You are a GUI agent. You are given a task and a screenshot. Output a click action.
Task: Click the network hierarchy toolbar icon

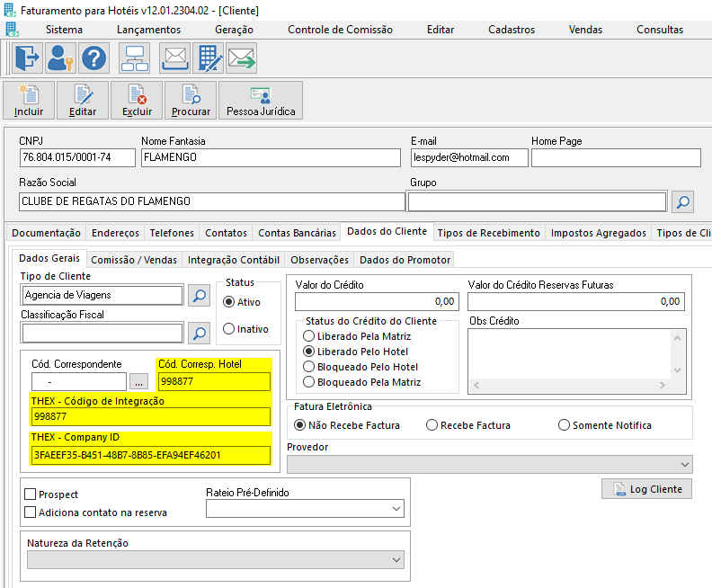[135, 58]
